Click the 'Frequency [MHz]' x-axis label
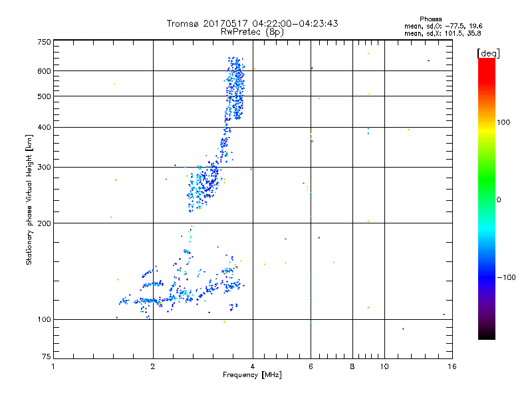The image size is (532, 399). click(x=252, y=375)
